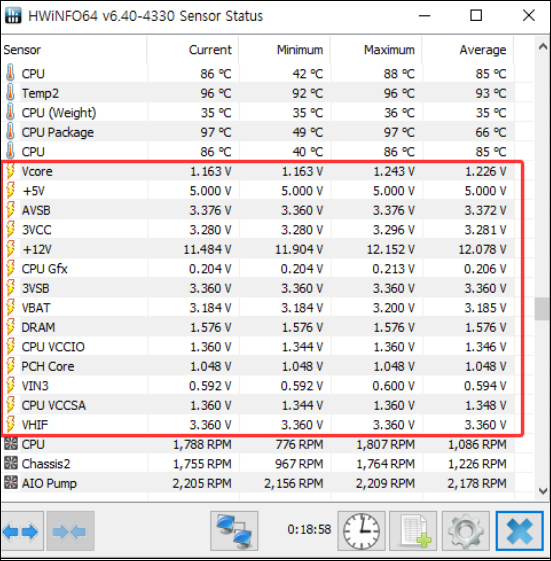Click the 11.484 V current value

tap(207, 249)
